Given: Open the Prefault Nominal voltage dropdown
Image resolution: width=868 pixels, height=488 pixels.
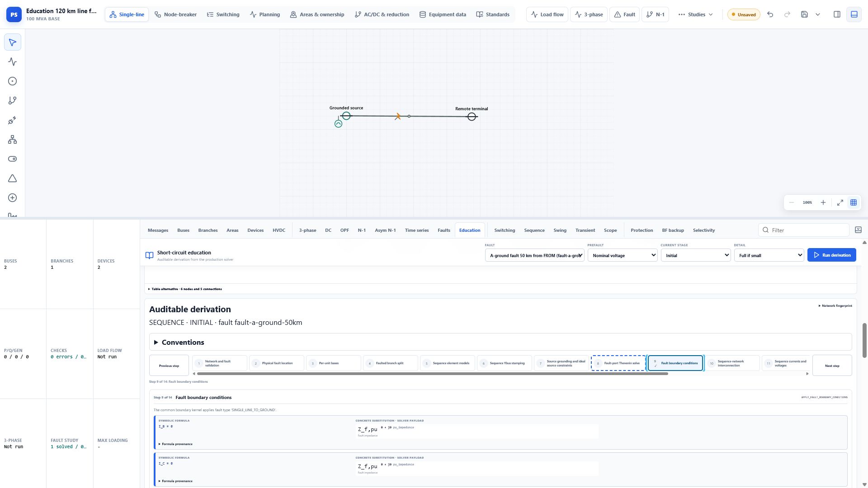Looking at the screenshot, I should [623, 255].
